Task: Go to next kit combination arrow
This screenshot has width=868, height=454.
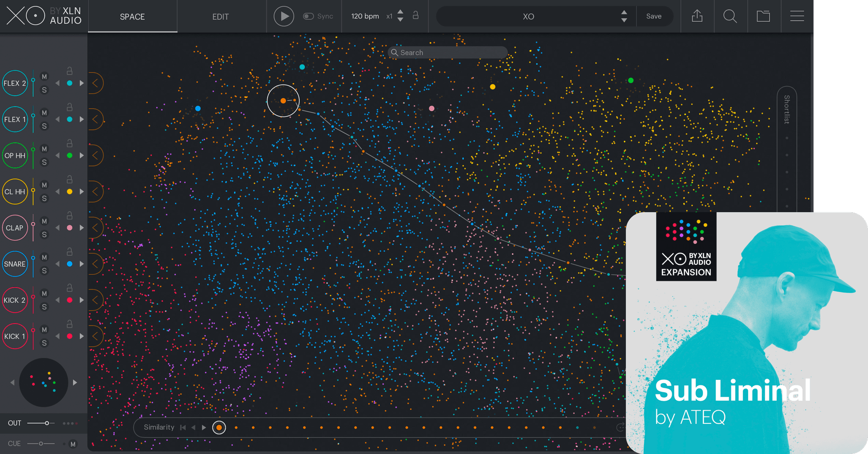Action: (x=75, y=383)
